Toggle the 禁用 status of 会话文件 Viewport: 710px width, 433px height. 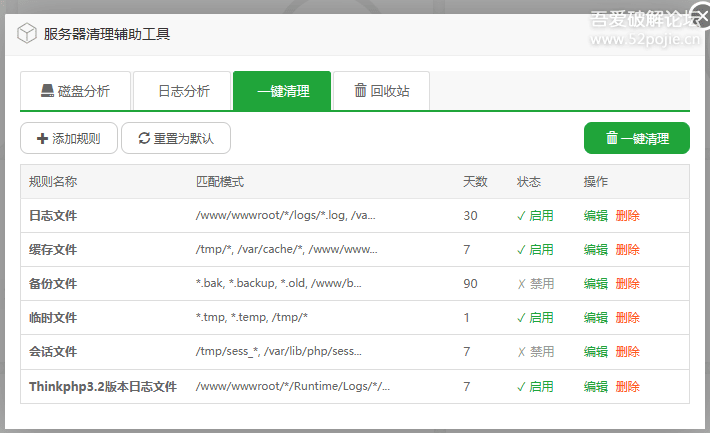(535, 352)
